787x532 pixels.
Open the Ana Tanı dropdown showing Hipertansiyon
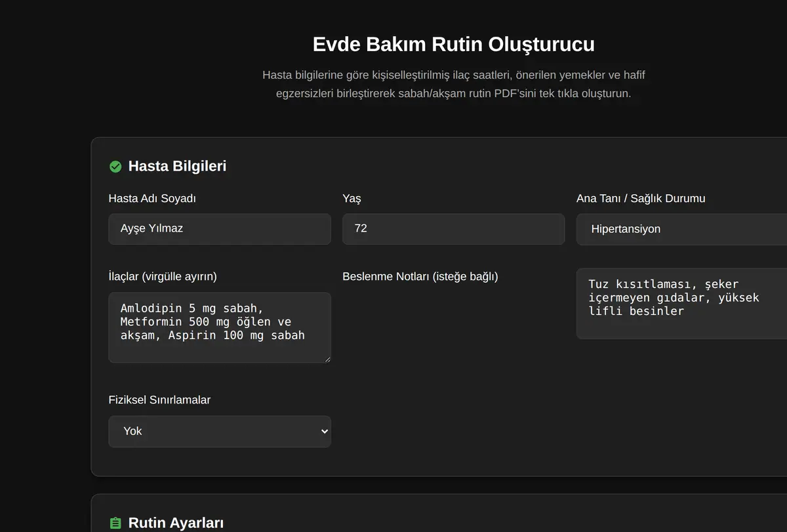(681, 230)
